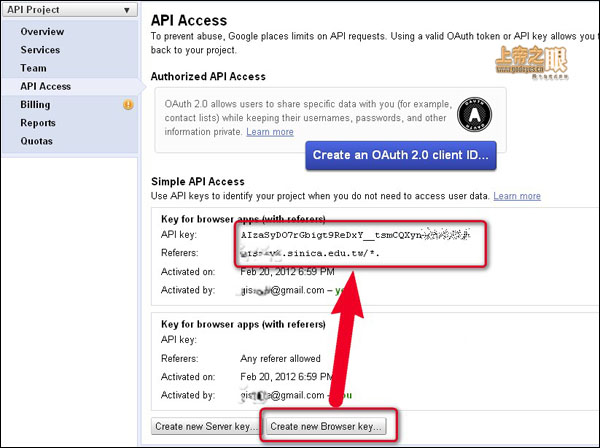Screen dimensions: 600x448
Task: Click 'Authorized API Access' heading
Action: pyautogui.click(x=208, y=77)
